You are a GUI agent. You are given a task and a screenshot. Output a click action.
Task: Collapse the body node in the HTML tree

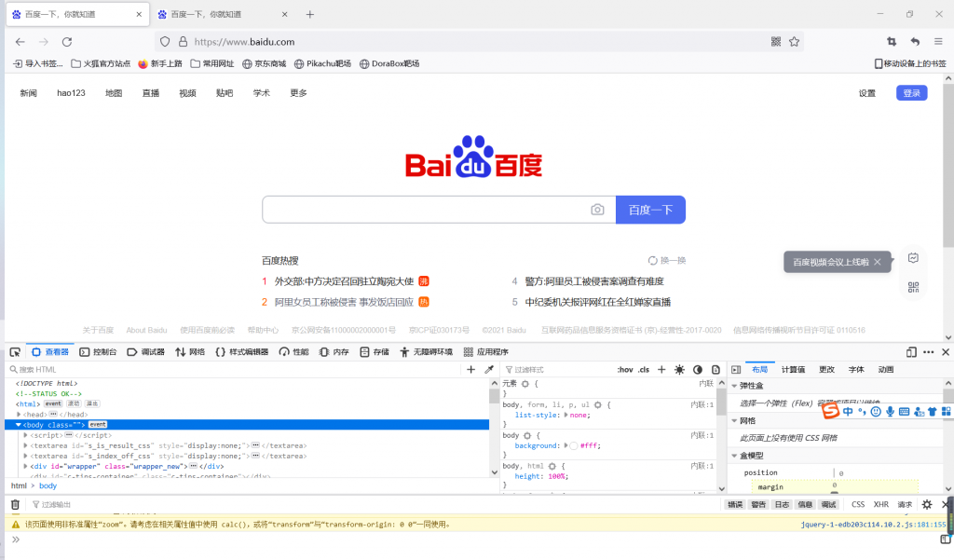[x=19, y=425]
